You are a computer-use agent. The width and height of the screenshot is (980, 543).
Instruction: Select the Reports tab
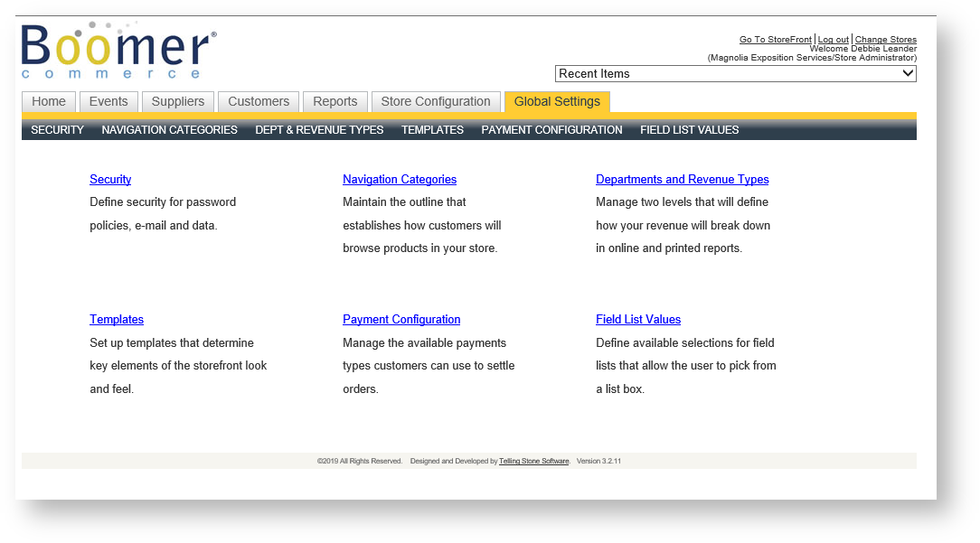pos(335,101)
